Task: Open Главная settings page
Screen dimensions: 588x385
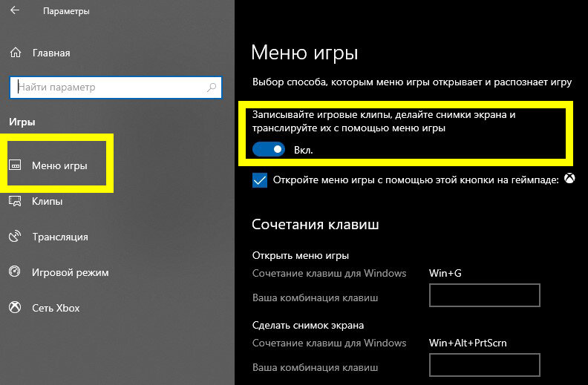Action: (x=51, y=53)
